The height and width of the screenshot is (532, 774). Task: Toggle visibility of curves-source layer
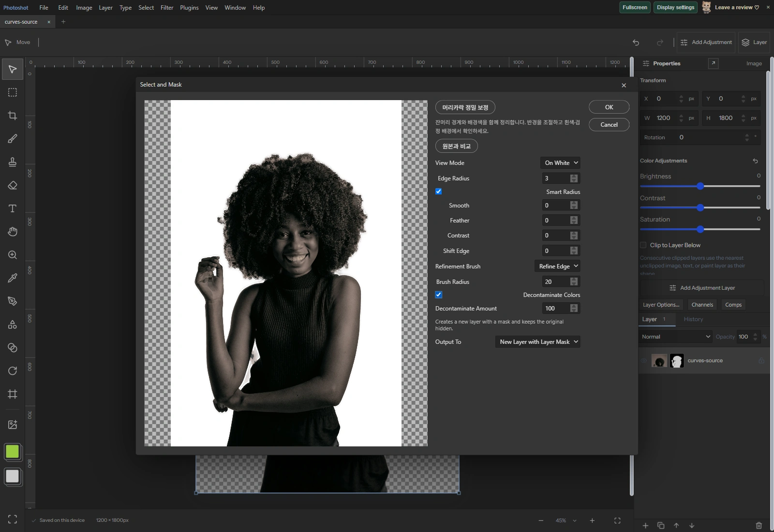coord(644,361)
